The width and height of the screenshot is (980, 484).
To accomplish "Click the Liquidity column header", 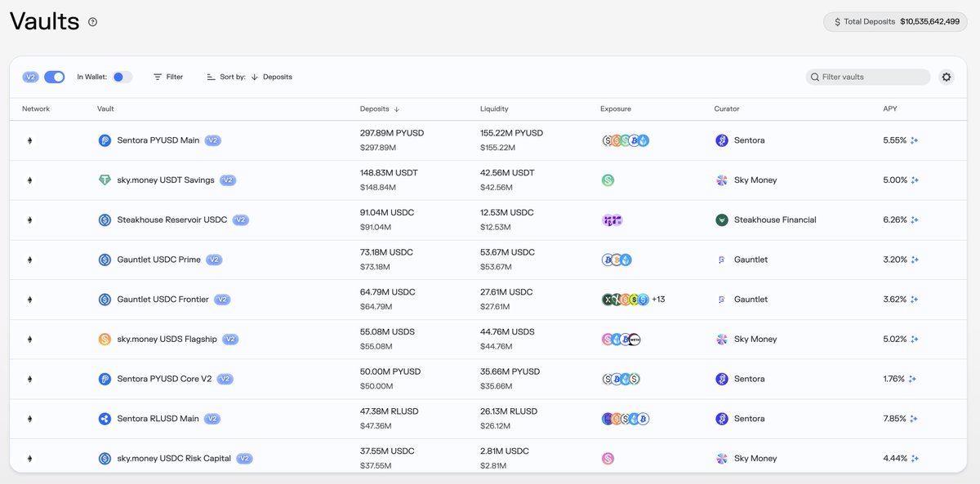I will 494,109.
